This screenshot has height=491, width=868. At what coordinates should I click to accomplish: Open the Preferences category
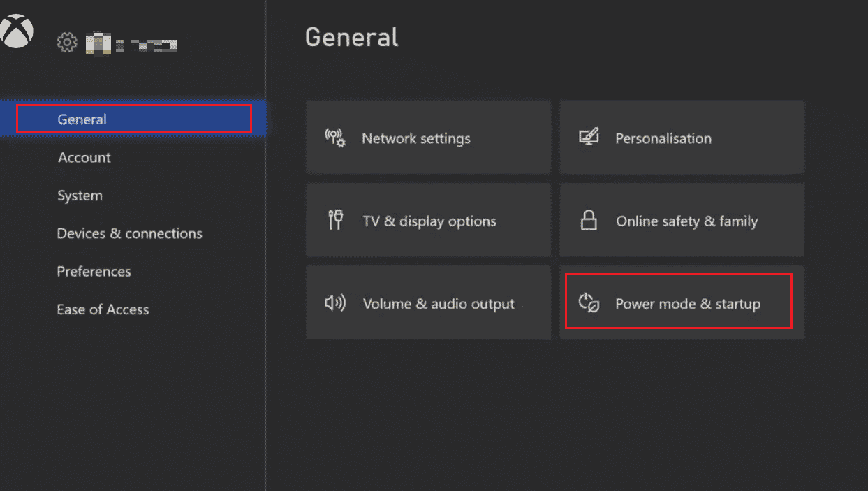coord(94,271)
